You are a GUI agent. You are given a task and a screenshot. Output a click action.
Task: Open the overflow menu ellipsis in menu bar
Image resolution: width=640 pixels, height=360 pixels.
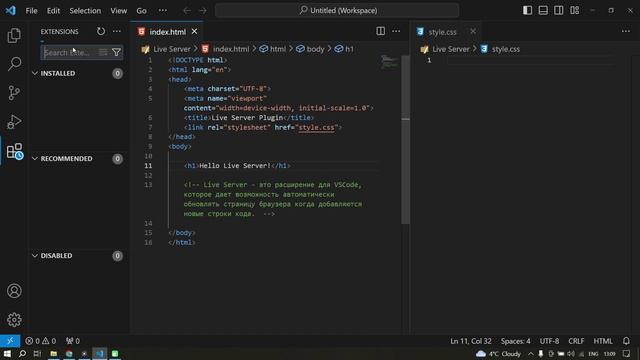click(162, 11)
